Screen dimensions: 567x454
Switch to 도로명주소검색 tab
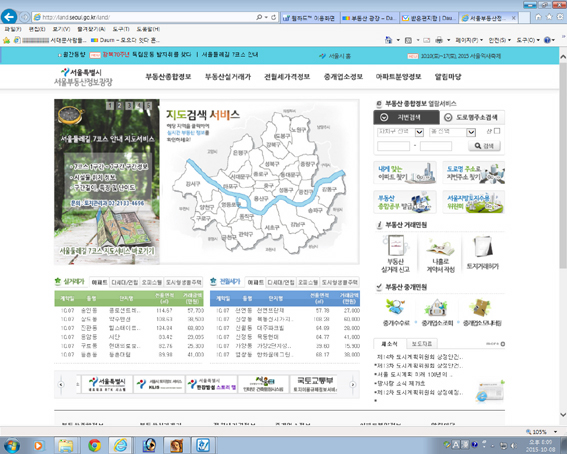click(x=472, y=117)
